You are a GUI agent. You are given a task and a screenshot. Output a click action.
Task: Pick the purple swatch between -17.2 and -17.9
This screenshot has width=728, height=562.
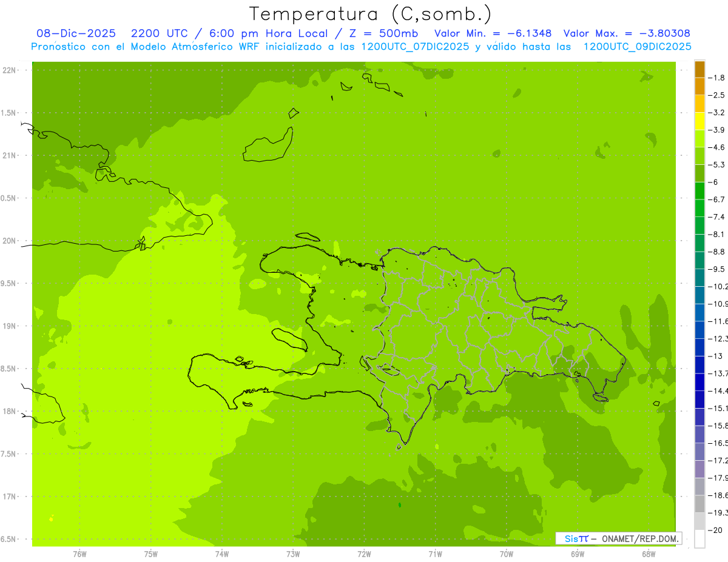[x=699, y=469]
